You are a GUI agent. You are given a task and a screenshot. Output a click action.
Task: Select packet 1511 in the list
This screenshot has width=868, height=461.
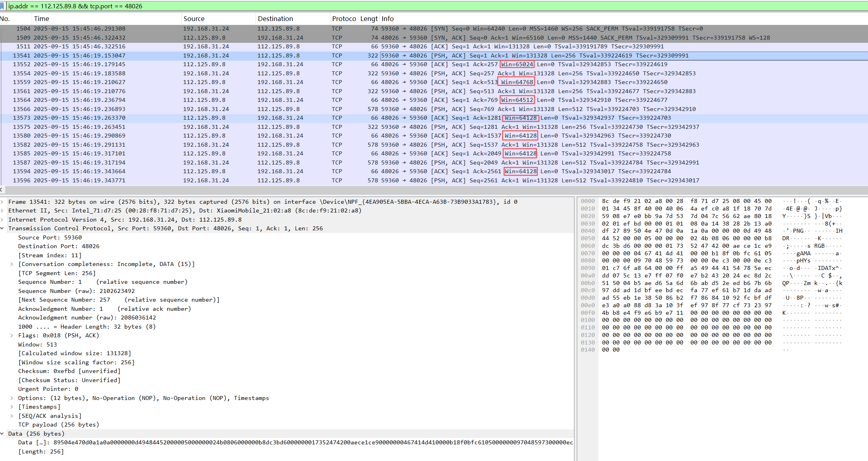click(x=434, y=46)
